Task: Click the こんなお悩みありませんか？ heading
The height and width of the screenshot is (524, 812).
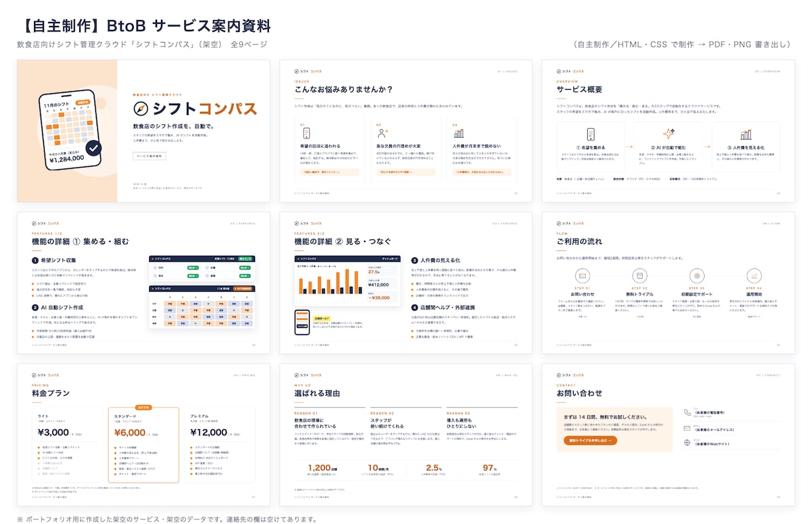Action: [343, 89]
